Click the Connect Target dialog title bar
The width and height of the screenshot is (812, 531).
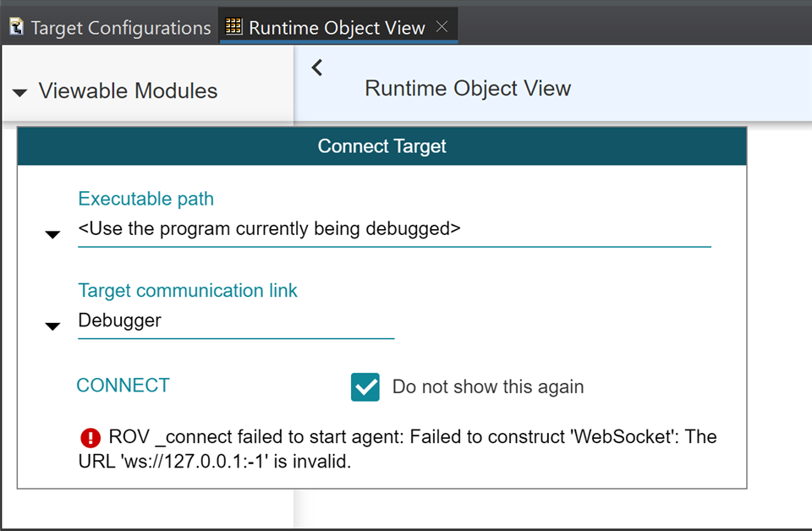point(381,146)
